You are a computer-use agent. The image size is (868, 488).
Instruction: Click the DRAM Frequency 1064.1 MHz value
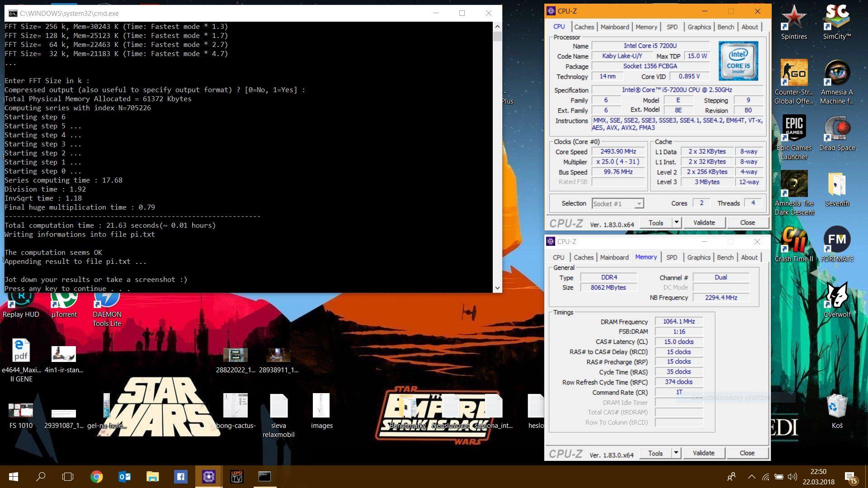pyautogui.click(x=679, y=321)
